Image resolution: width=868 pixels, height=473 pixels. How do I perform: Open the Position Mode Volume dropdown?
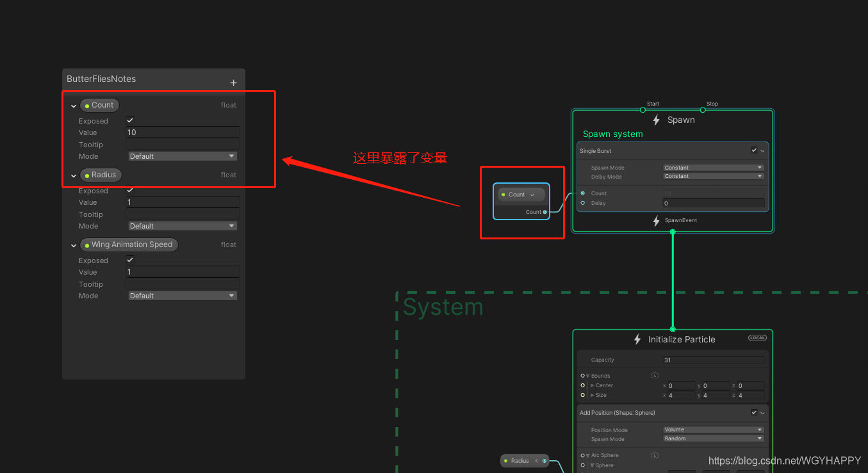click(714, 430)
